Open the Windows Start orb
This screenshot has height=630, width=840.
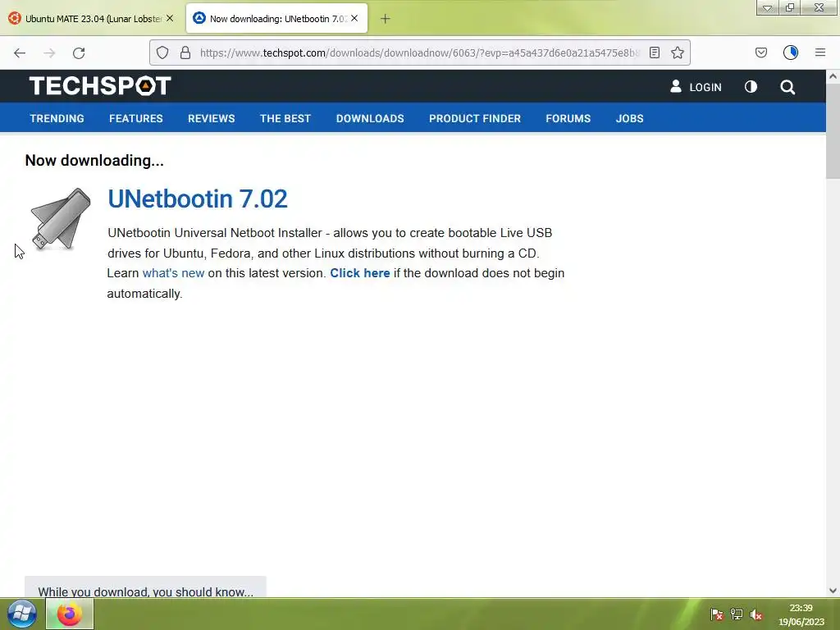[x=22, y=614]
